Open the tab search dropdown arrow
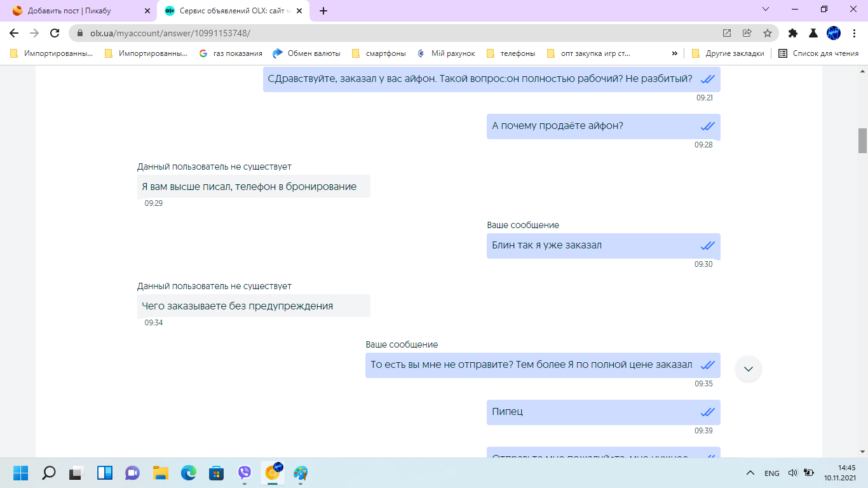Screen dimensions: 868x488 (x=766, y=9)
